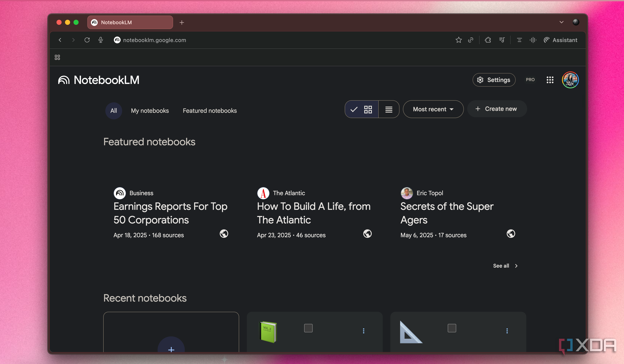
Task: Activate the microphone voice search
Action: (100, 40)
